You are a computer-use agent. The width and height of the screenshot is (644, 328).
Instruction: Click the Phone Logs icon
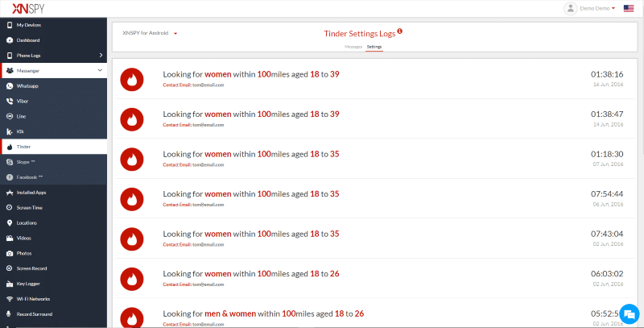tap(10, 56)
